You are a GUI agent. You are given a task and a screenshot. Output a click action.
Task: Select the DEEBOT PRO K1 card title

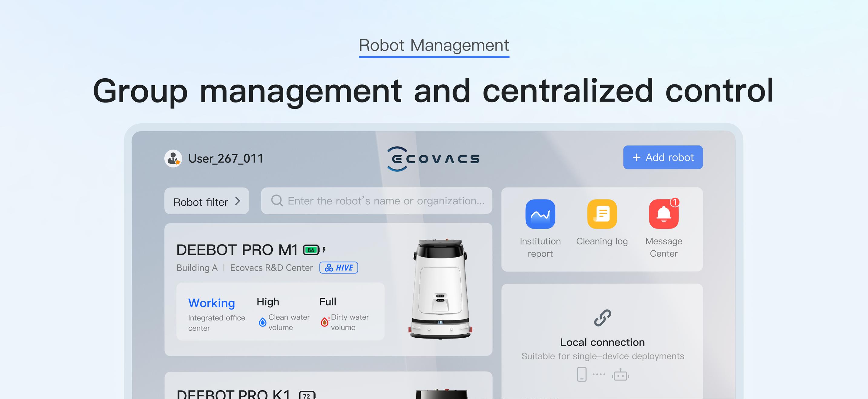(233, 394)
